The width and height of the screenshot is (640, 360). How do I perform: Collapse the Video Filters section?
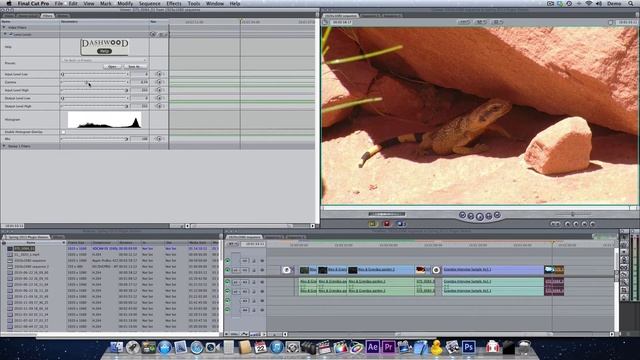(4, 27)
